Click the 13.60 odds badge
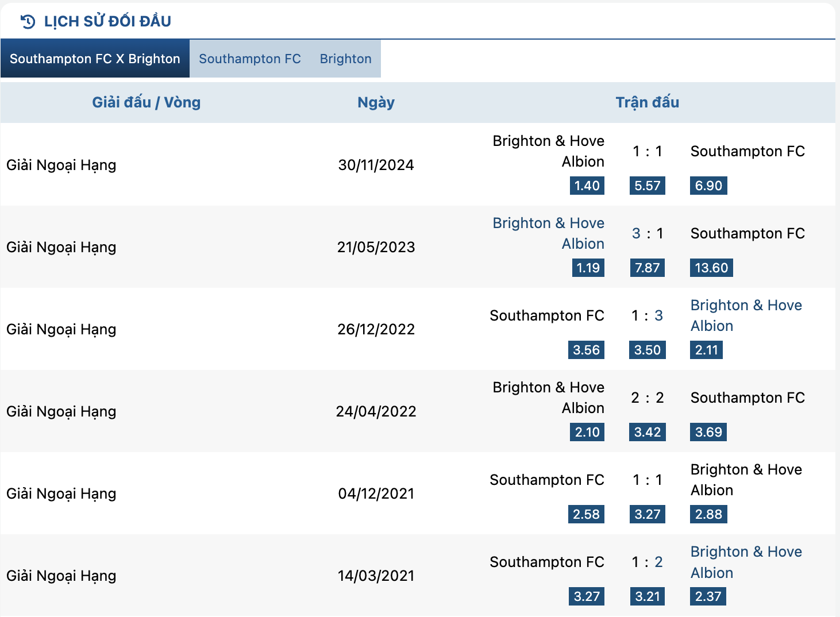This screenshot has height=617, width=840. coord(711,268)
